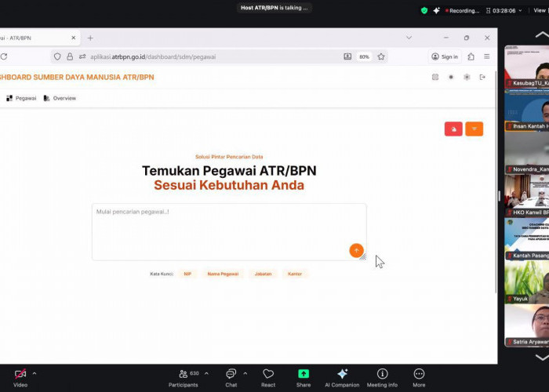Open a new browser tab
The width and height of the screenshot is (549, 392).
pyautogui.click(x=90, y=38)
